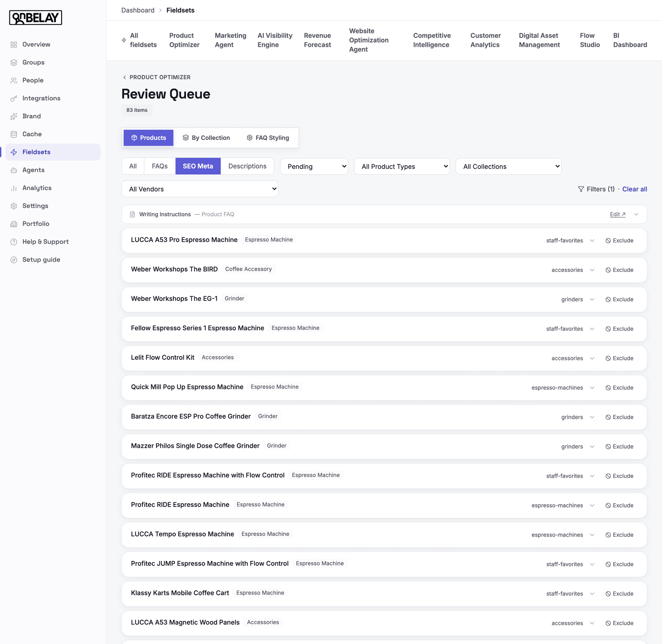Click the layers icon on By Collection
Screen dimensions: 662x644
click(x=186, y=138)
